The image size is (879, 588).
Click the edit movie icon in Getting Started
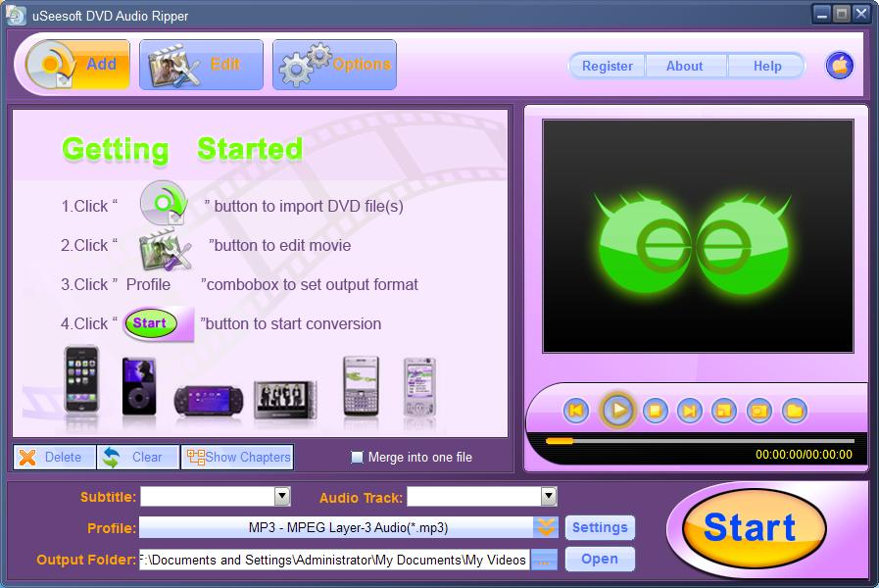coord(165,248)
